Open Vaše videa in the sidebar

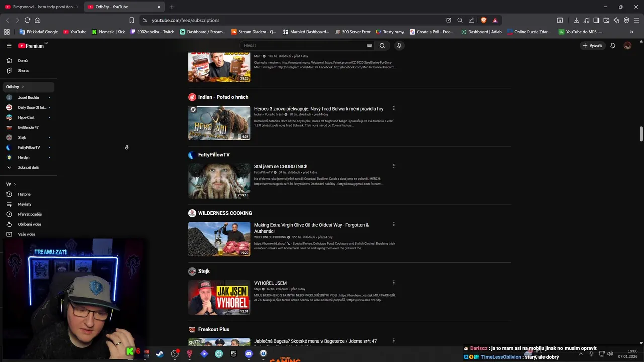28,234
